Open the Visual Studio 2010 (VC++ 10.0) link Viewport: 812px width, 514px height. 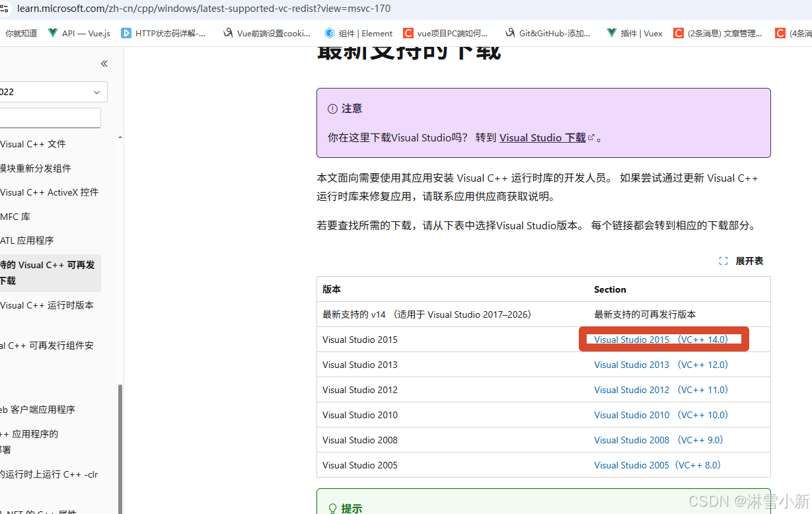[x=661, y=415]
